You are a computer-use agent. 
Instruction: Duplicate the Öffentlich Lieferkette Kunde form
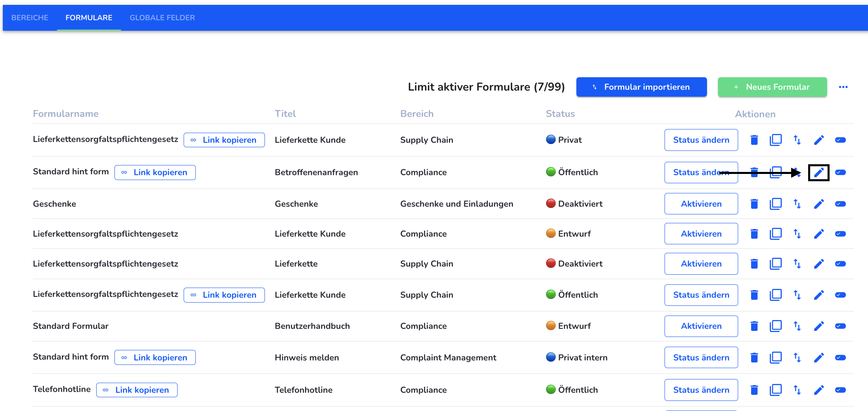(775, 295)
